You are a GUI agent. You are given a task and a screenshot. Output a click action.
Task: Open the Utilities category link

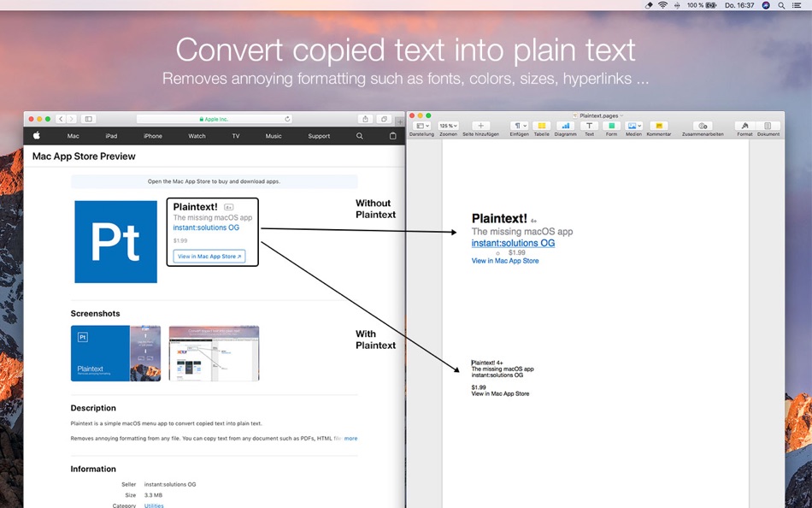[x=154, y=505]
